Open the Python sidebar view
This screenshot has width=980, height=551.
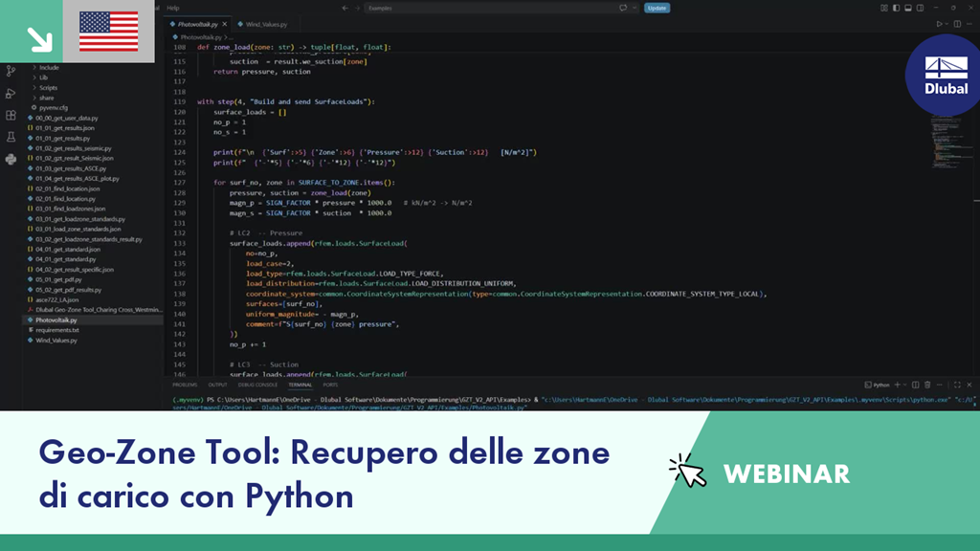(11, 160)
